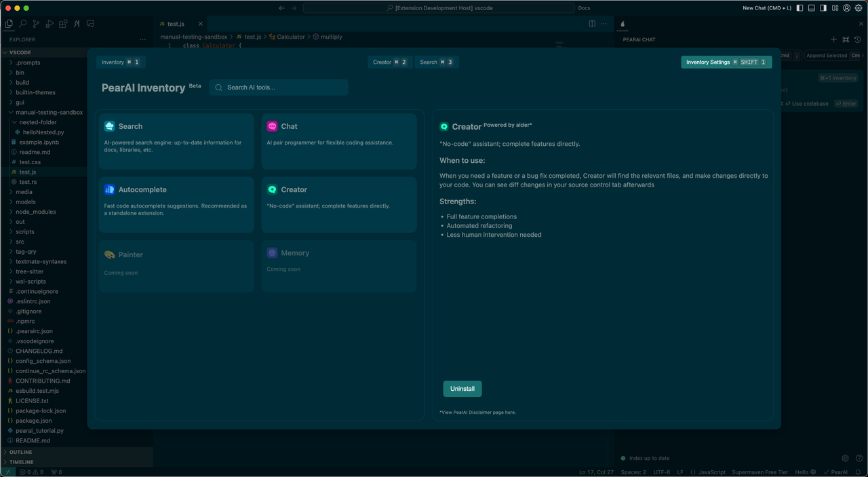Viewport: 868px width, 477px height.
Task: Click Ln 17, Col 27 status
Action: tap(596, 472)
